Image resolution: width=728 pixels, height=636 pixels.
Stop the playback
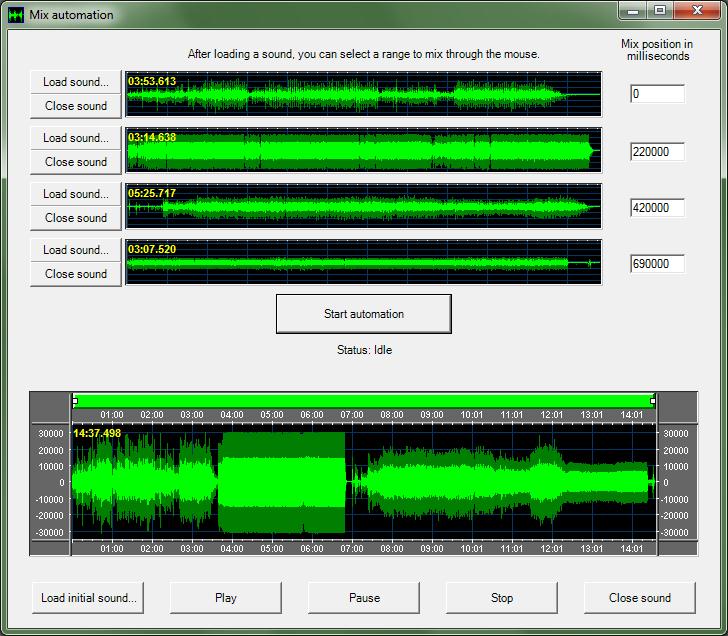pos(502,598)
